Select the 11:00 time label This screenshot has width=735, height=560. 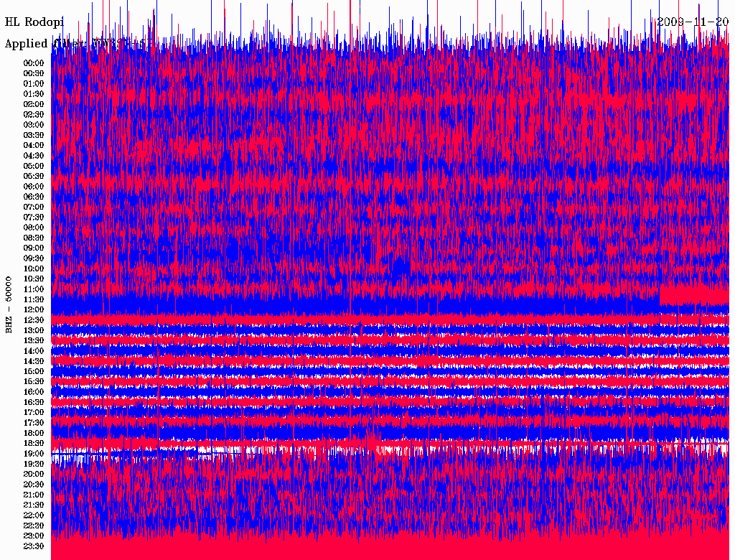coord(34,289)
